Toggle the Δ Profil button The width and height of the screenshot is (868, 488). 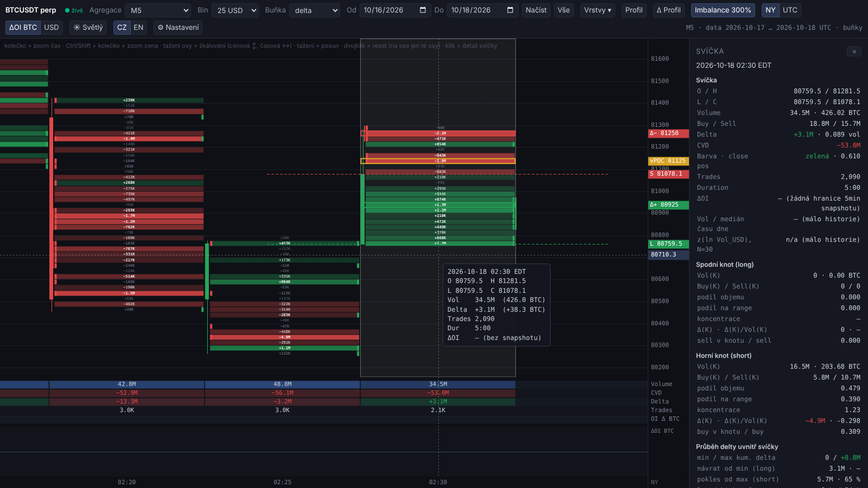click(x=668, y=10)
